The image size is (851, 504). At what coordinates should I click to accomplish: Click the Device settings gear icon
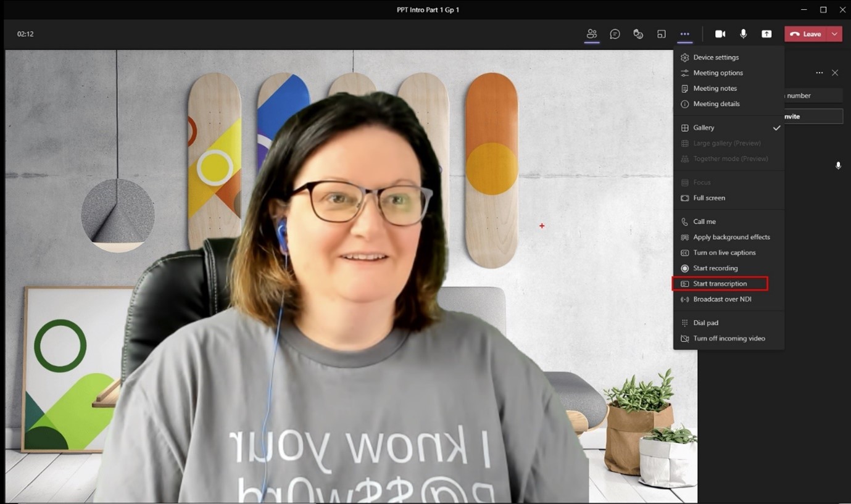pos(684,57)
